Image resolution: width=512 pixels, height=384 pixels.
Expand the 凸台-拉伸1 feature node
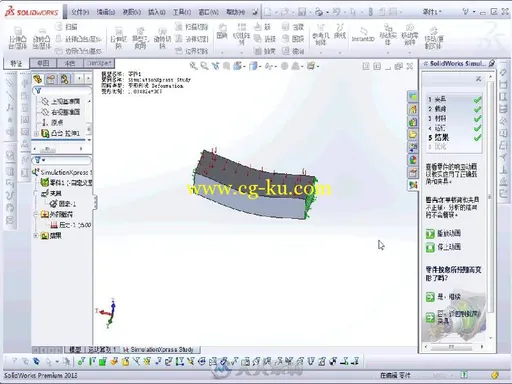tap(36, 133)
